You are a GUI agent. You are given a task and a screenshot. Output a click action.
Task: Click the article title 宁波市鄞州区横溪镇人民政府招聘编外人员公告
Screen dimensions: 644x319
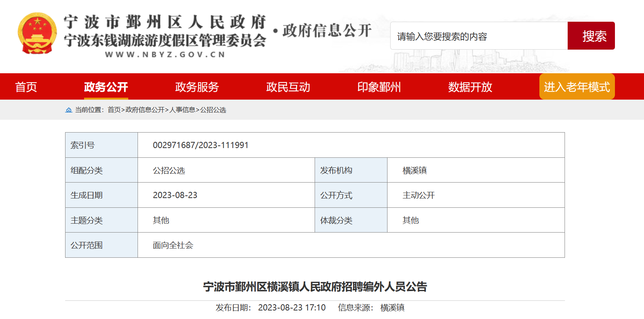point(315,287)
